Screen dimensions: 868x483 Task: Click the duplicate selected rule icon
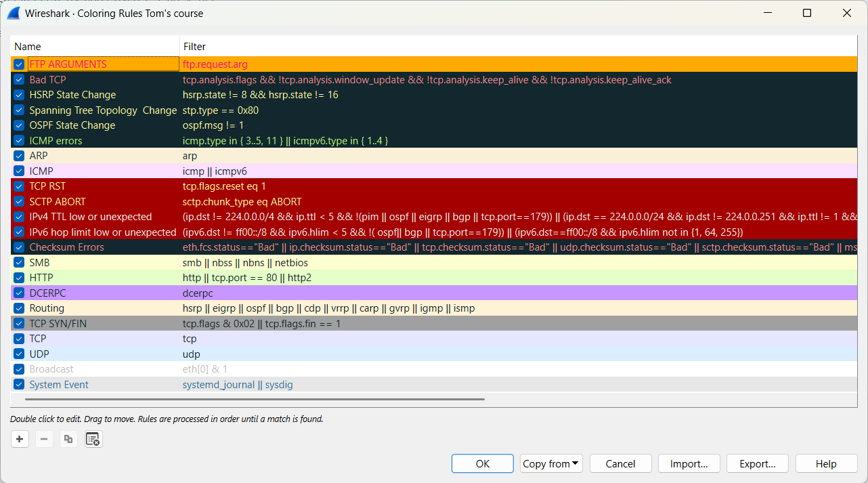tap(68, 439)
